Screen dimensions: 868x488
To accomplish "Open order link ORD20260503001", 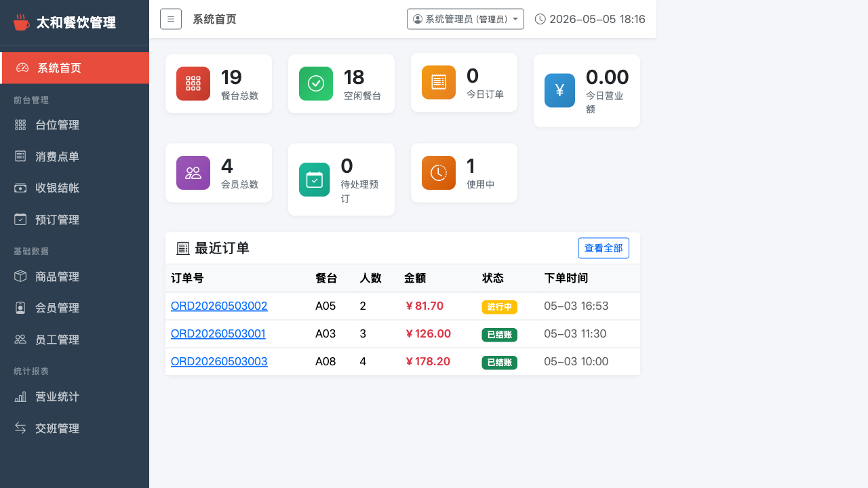I will (x=218, y=333).
